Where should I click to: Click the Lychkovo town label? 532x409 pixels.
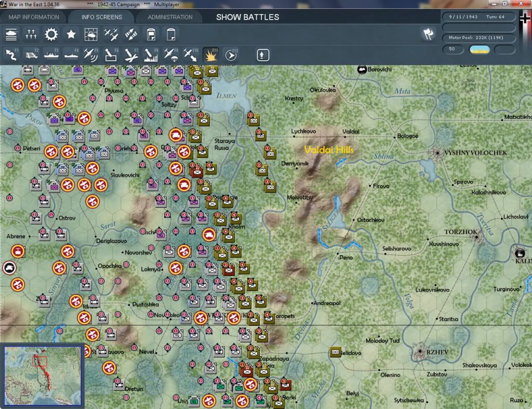pyautogui.click(x=303, y=131)
